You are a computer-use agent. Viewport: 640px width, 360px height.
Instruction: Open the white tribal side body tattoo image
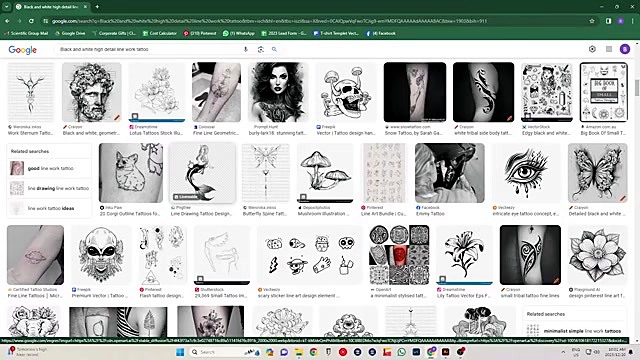[483, 92]
